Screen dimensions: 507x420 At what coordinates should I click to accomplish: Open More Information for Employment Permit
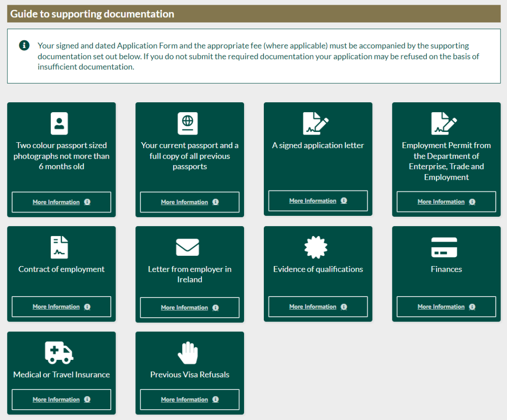(x=446, y=202)
